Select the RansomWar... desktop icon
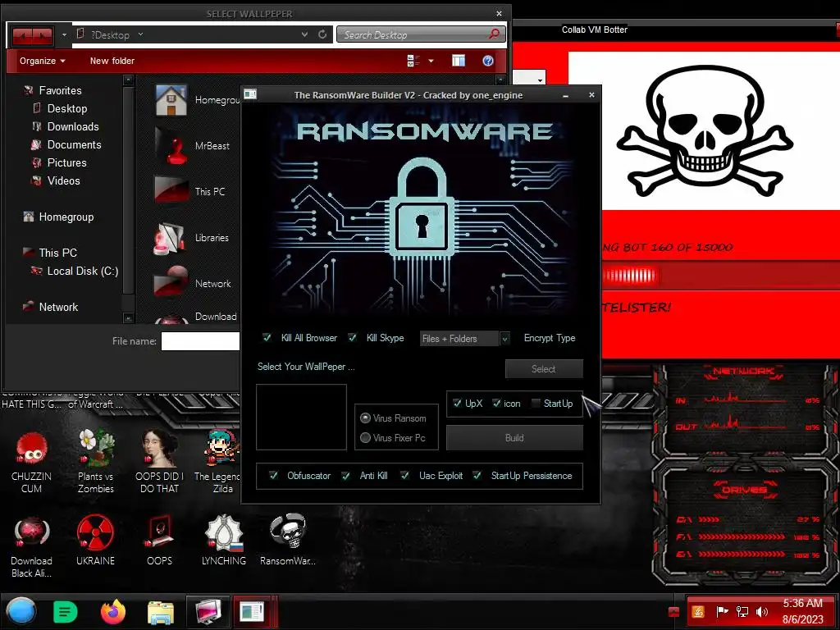The height and width of the screenshot is (630, 840). point(288,540)
